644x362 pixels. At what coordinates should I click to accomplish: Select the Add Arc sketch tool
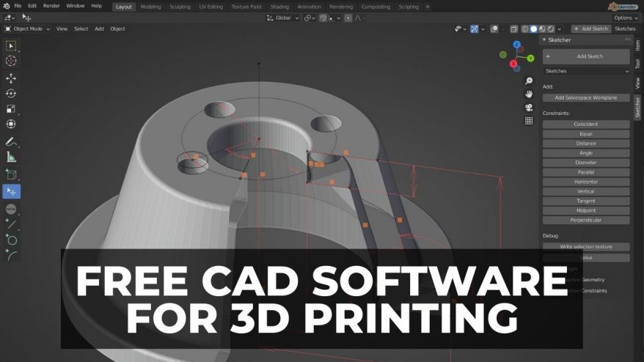[11, 255]
